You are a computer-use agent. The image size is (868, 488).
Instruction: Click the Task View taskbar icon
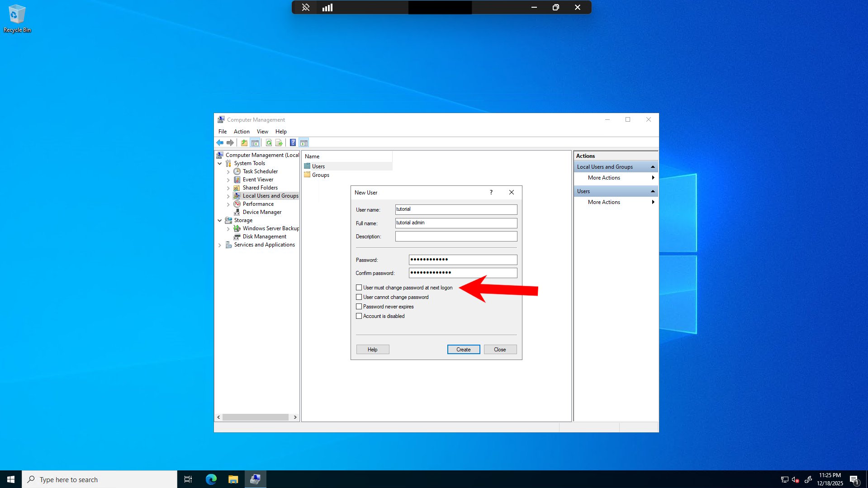click(x=188, y=479)
